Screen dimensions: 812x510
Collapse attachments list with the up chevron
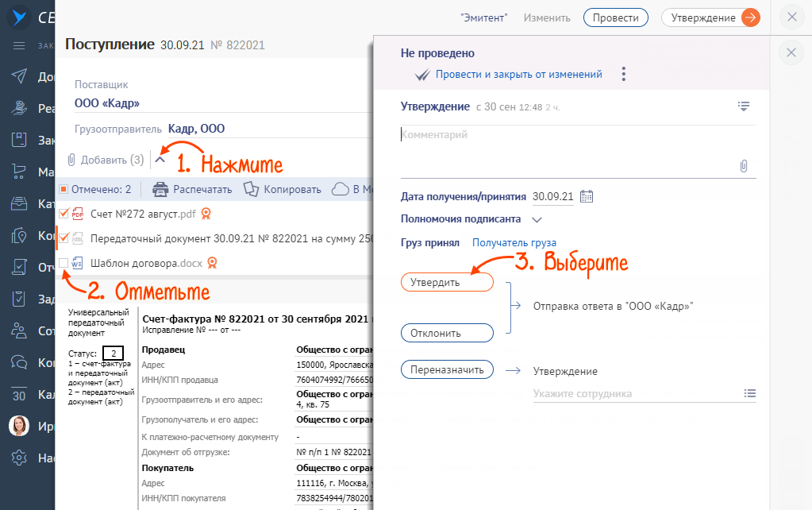pos(160,159)
